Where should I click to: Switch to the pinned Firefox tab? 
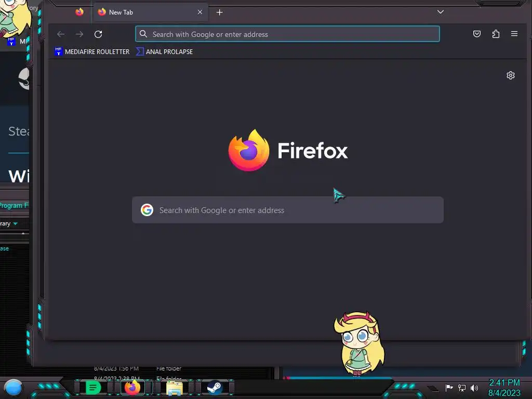(79, 12)
